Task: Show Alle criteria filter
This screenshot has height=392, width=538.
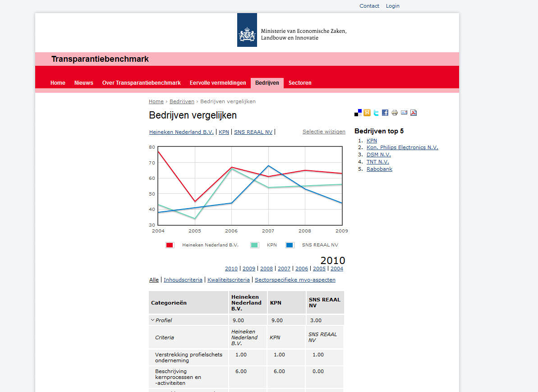Action: click(154, 280)
